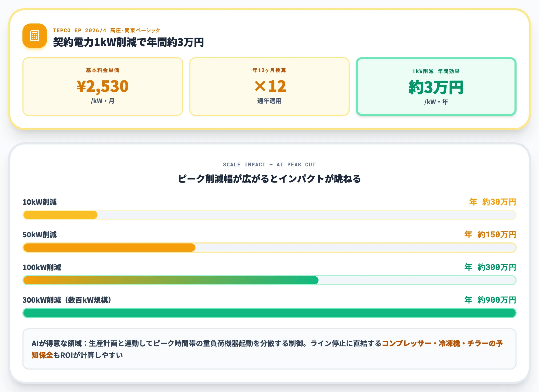Click the "年 約300万円" amount

click(x=490, y=267)
